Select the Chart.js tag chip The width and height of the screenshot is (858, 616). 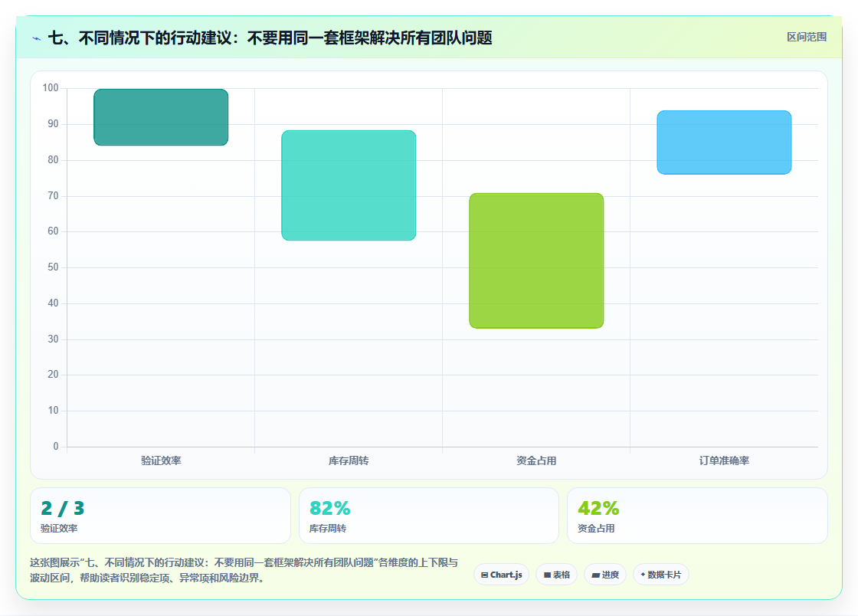(501, 575)
